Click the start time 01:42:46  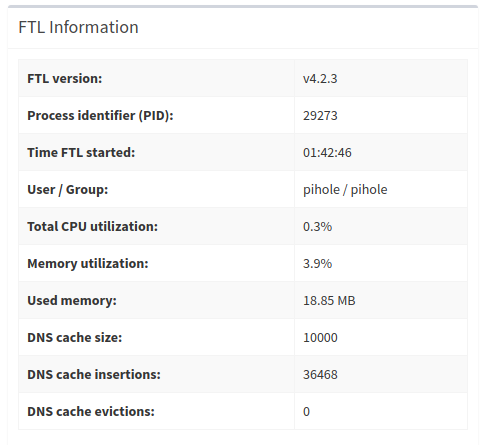(x=327, y=153)
